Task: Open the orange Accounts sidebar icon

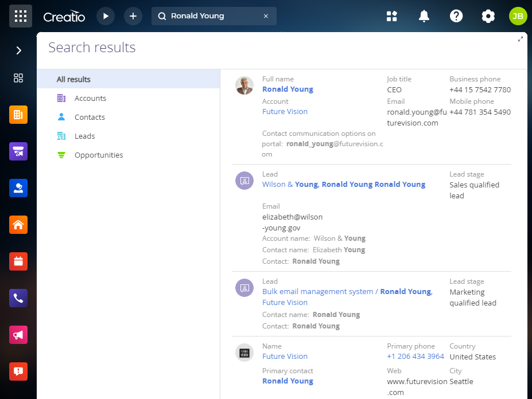Action: (x=18, y=115)
